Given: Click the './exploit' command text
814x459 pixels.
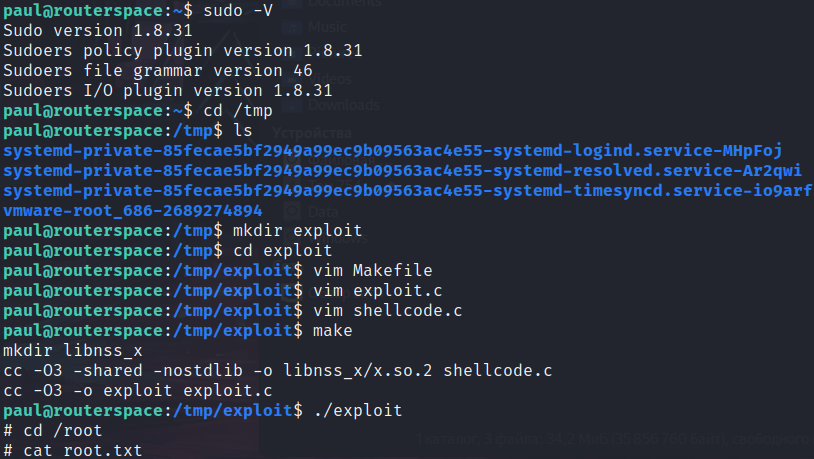Looking at the screenshot, I should coord(358,411).
